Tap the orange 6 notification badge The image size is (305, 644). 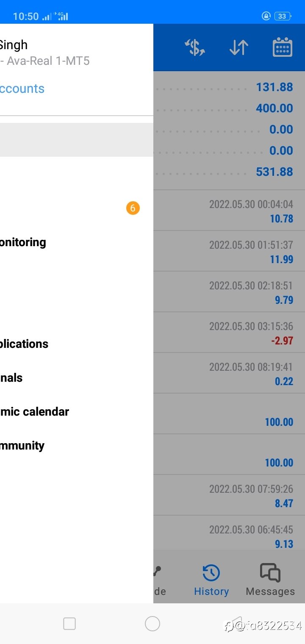coord(133,208)
